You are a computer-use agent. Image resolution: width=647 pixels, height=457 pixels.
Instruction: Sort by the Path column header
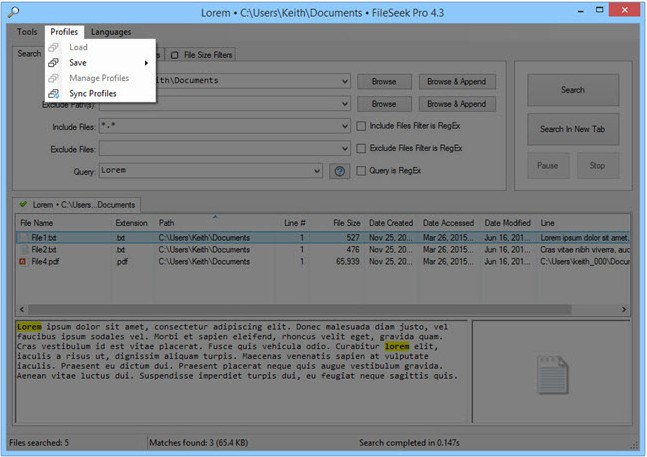[x=215, y=223]
